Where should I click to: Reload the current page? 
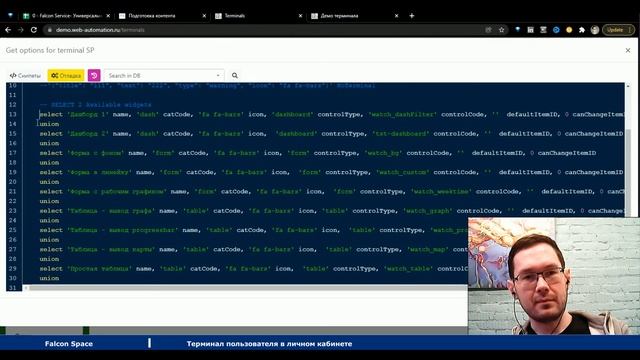34,30
